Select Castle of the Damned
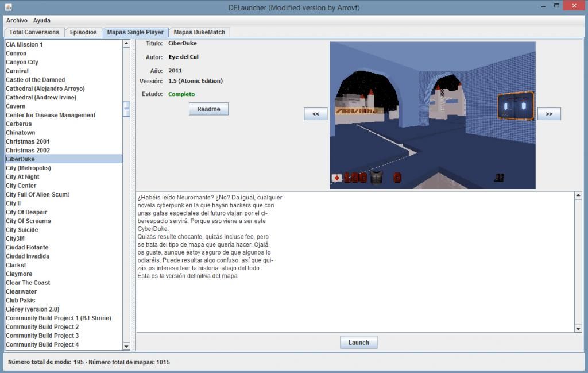 point(64,79)
